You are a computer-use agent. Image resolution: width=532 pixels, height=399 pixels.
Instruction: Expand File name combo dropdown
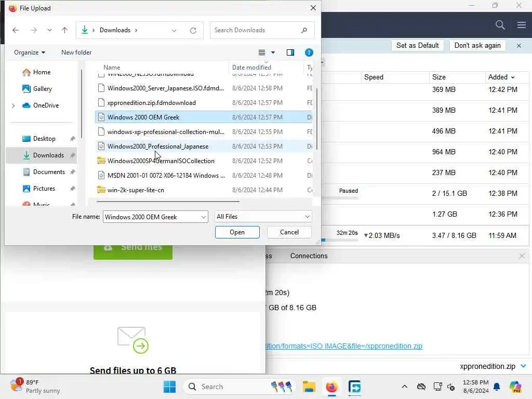click(204, 217)
